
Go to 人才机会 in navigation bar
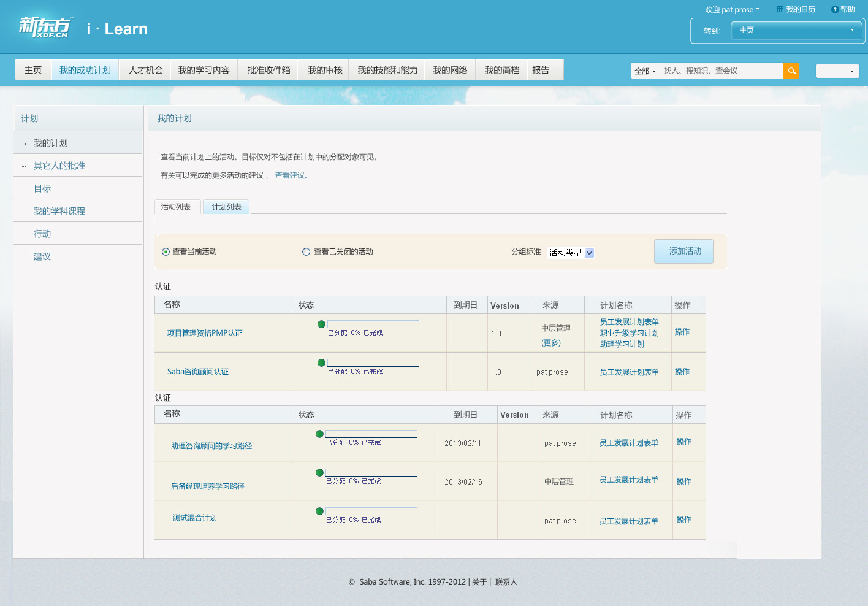coord(146,70)
